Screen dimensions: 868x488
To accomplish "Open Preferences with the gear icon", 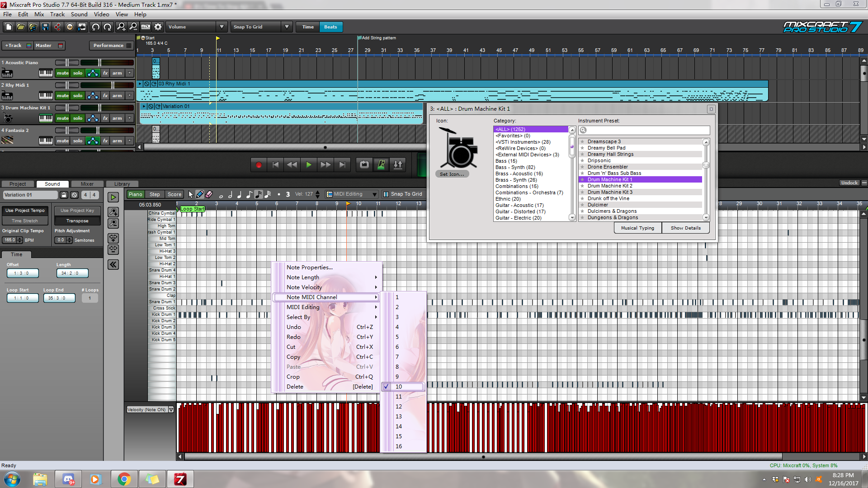I will pyautogui.click(x=158, y=27).
